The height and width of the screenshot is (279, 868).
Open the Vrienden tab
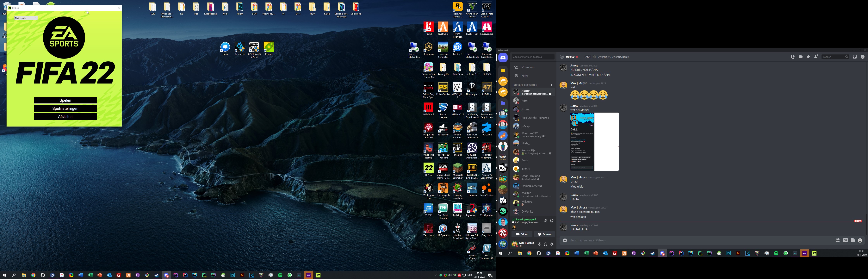coord(527,67)
